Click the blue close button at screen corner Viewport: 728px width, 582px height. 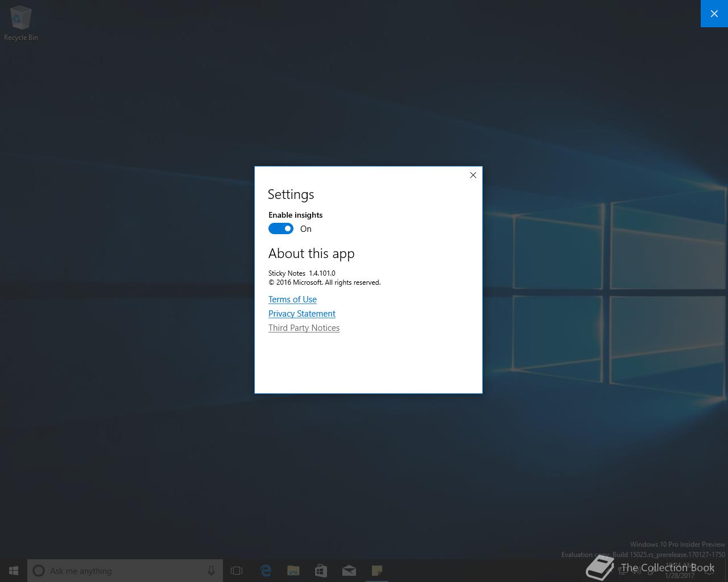click(714, 14)
